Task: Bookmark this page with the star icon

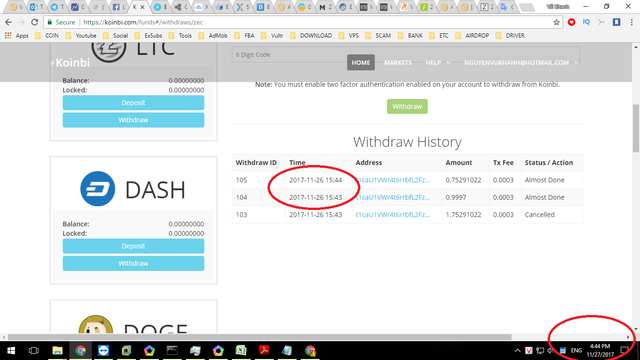Action: (x=556, y=22)
